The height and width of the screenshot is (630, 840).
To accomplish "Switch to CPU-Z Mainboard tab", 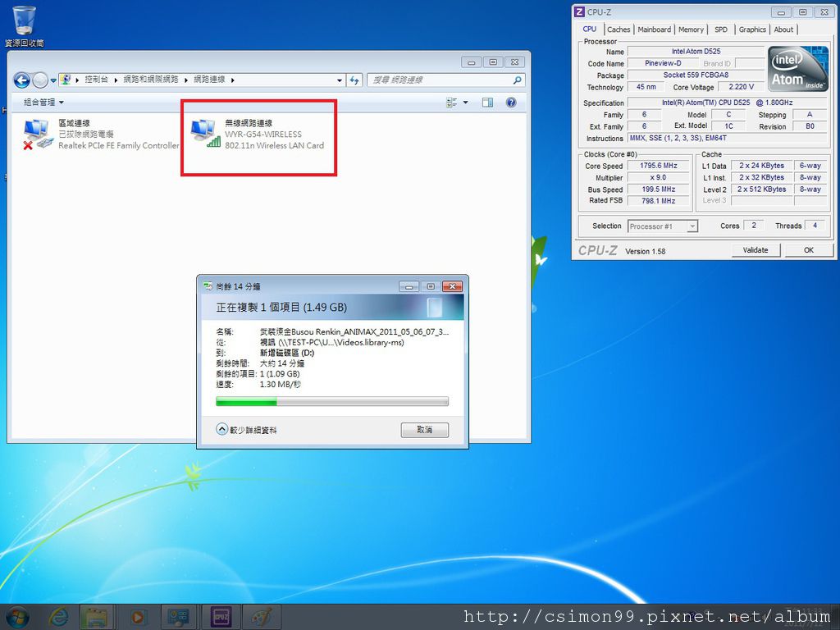I will point(654,30).
